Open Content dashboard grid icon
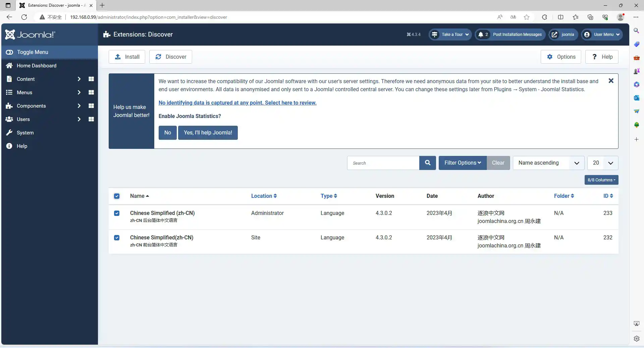644x348 pixels. pos(91,79)
